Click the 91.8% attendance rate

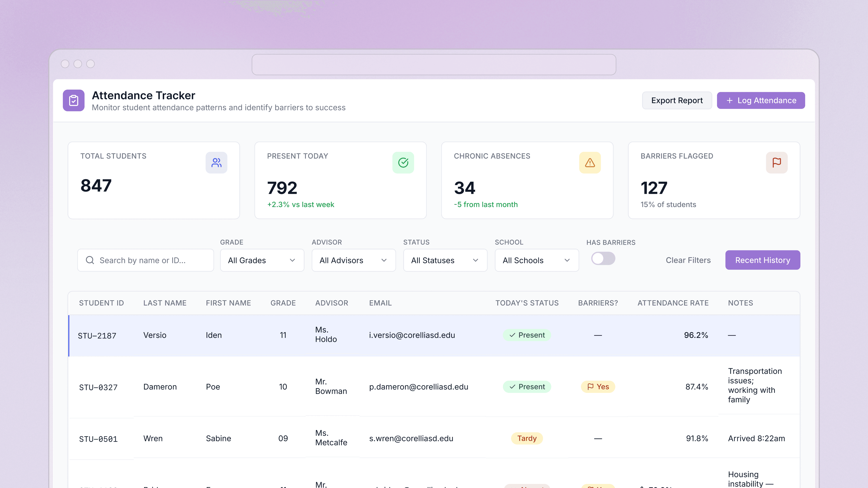pyautogui.click(x=697, y=439)
